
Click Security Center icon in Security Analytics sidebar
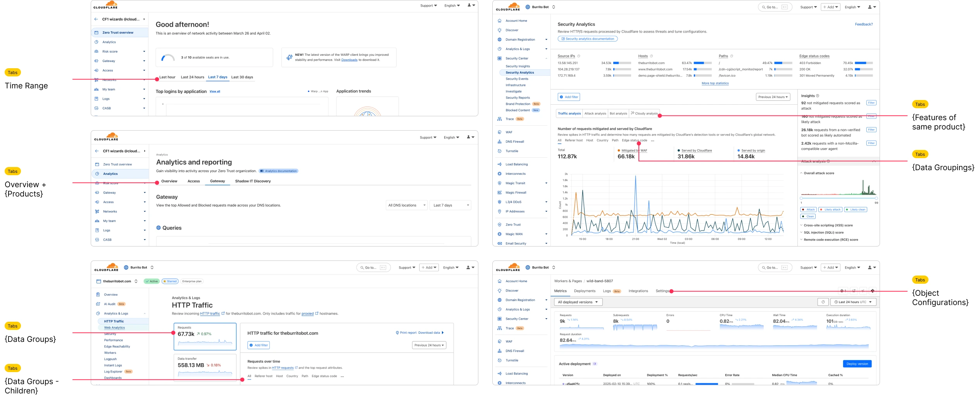click(499, 59)
